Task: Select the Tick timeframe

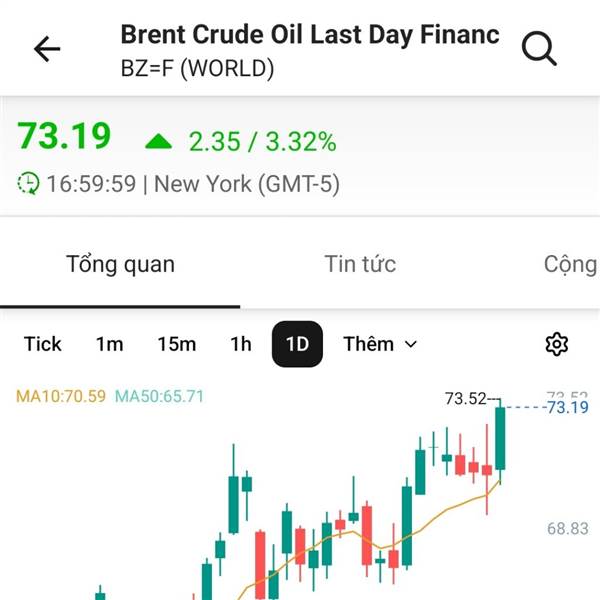Action: [43, 344]
